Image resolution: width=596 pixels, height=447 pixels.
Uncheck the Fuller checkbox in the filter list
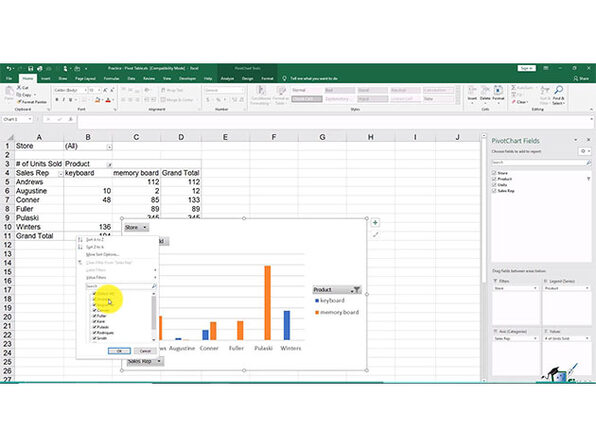pos(94,316)
